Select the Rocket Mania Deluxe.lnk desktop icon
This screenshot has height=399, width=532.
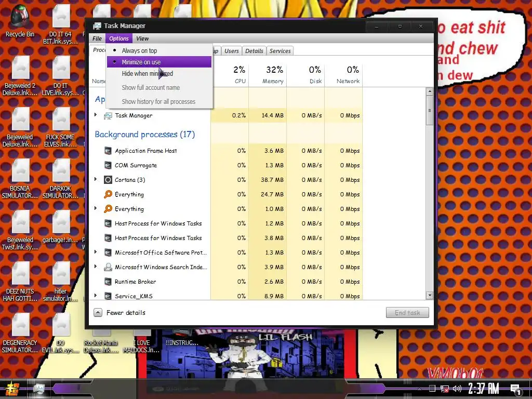101,343
